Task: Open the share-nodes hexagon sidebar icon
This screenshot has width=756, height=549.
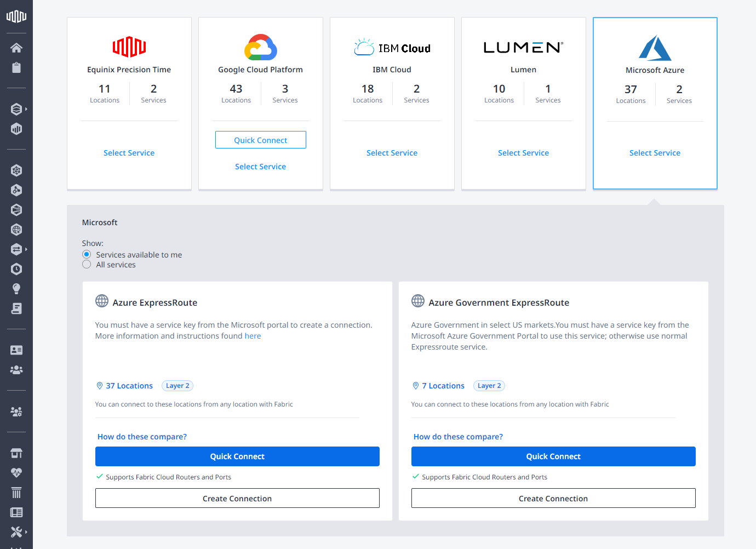Action: click(x=16, y=190)
